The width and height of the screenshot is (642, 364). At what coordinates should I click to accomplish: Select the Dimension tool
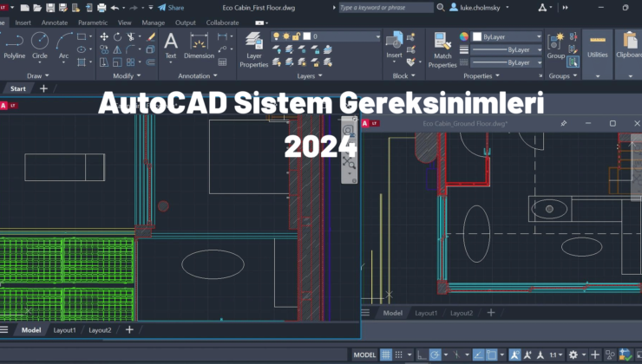point(199,46)
